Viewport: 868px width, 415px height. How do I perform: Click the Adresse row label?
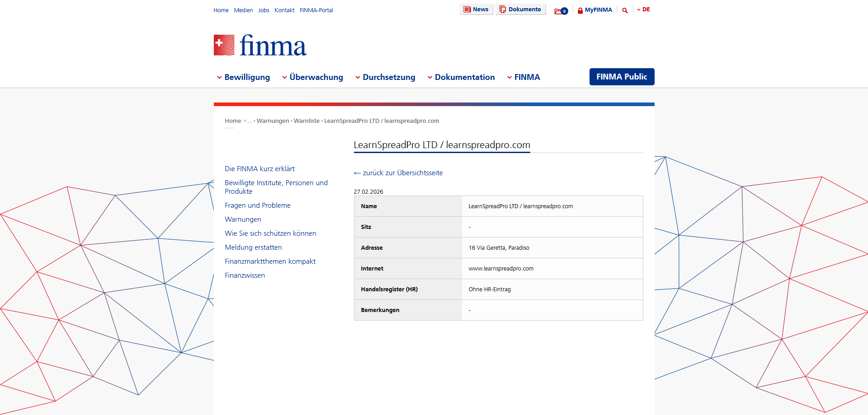click(x=372, y=248)
